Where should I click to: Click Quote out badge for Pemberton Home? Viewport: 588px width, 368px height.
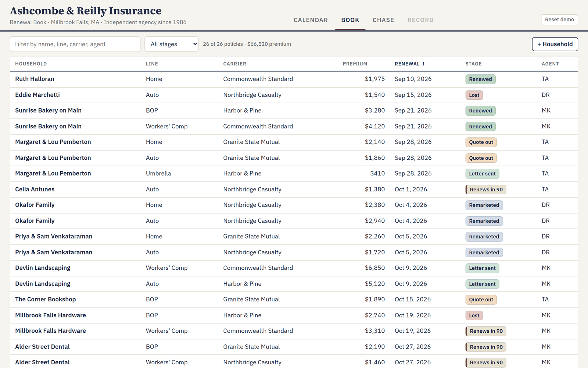click(481, 142)
